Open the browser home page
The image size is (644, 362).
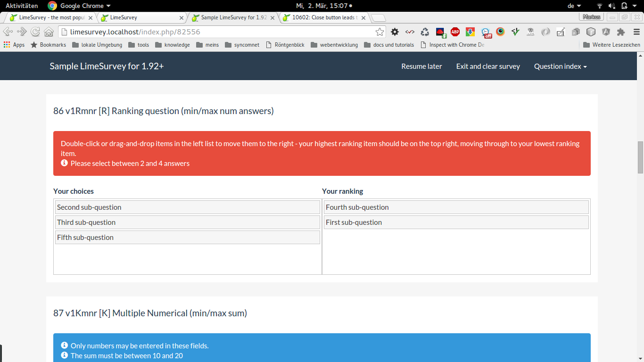49,32
